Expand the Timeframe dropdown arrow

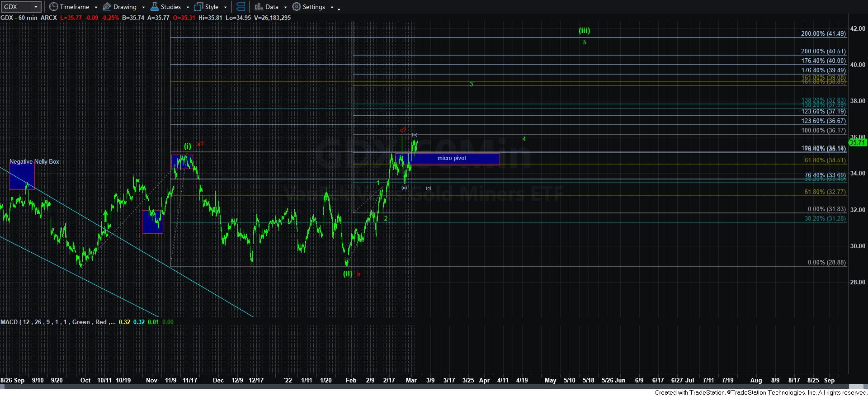tap(96, 7)
